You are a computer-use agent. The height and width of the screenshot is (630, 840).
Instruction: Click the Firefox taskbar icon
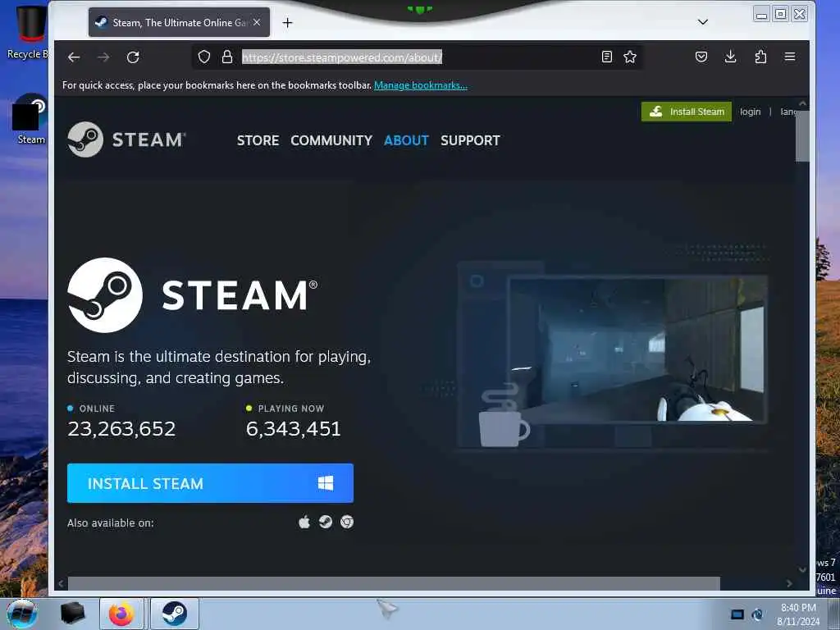pyautogui.click(x=121, y=614)
